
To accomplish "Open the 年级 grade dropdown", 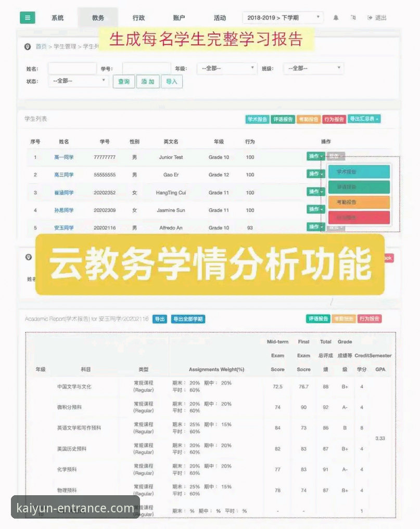I will pyautogui.click(x=226, y=68).
